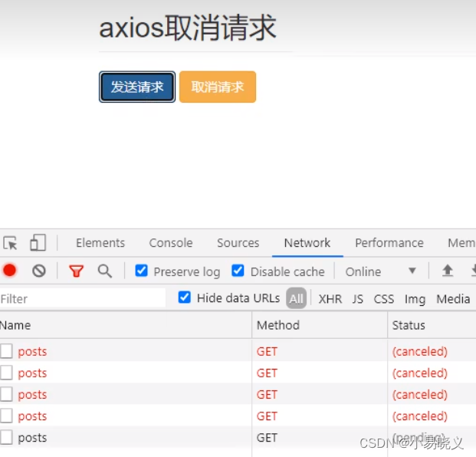Clear the network log icon

point(39,271)
